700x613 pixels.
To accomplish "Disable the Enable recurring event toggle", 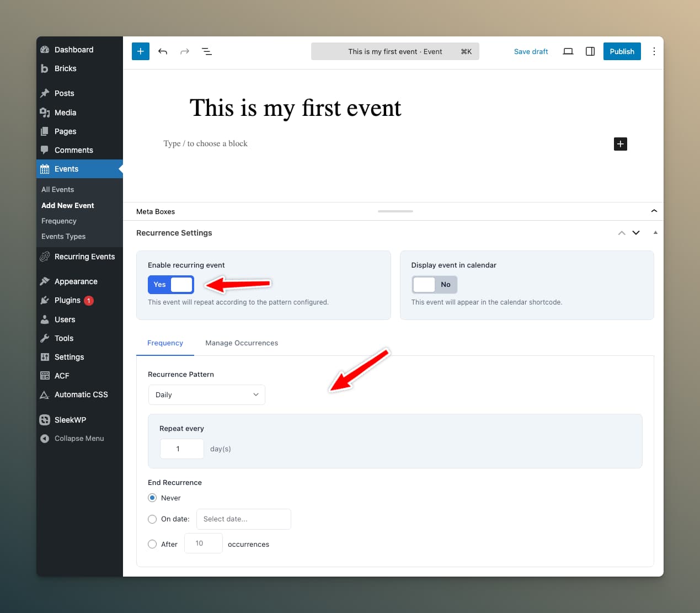I will [x=171, y=285].
